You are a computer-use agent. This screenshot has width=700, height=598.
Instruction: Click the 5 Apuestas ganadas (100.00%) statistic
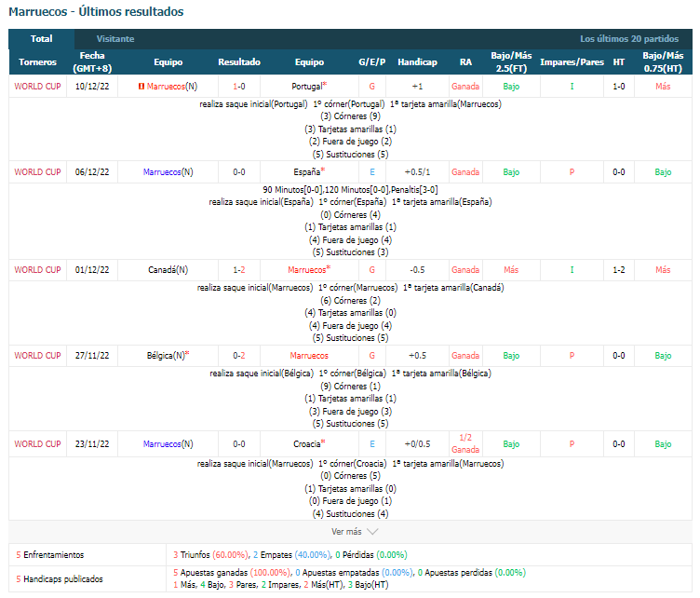[232, 572]
